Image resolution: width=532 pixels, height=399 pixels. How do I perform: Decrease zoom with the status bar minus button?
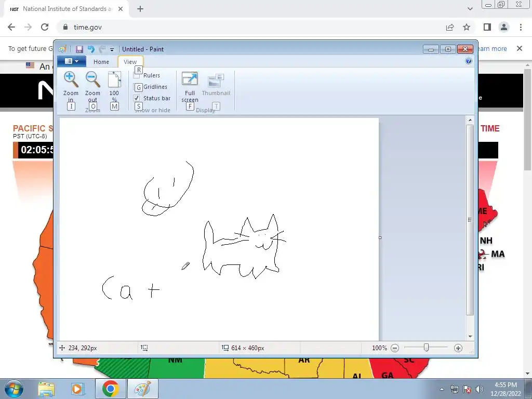tap(395, 348)
